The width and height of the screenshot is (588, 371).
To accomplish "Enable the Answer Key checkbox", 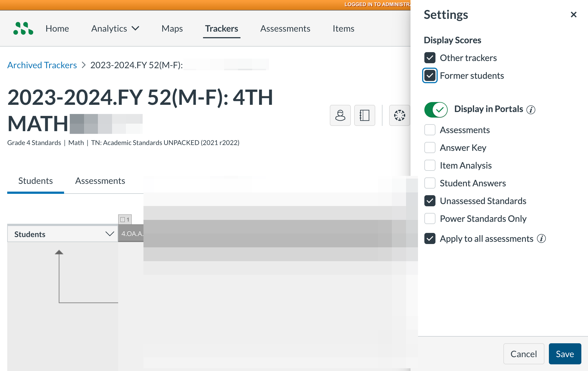I will pyautogui.click(x=430, y=148).
